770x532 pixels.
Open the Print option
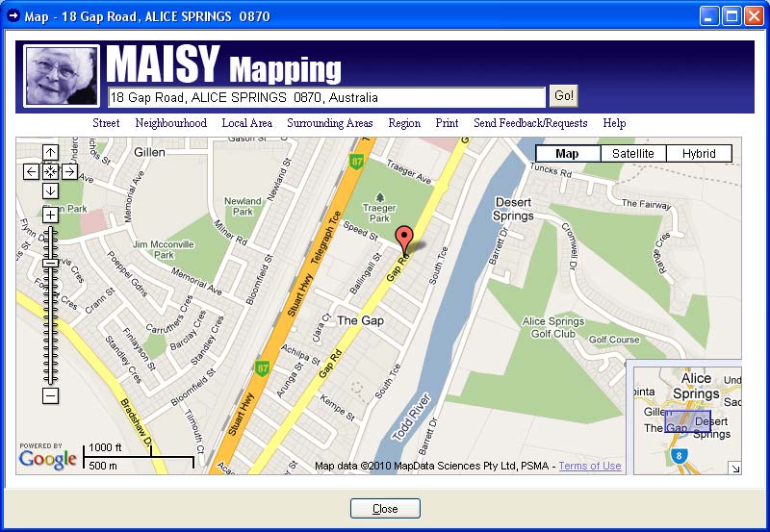(x=447, y=123)
